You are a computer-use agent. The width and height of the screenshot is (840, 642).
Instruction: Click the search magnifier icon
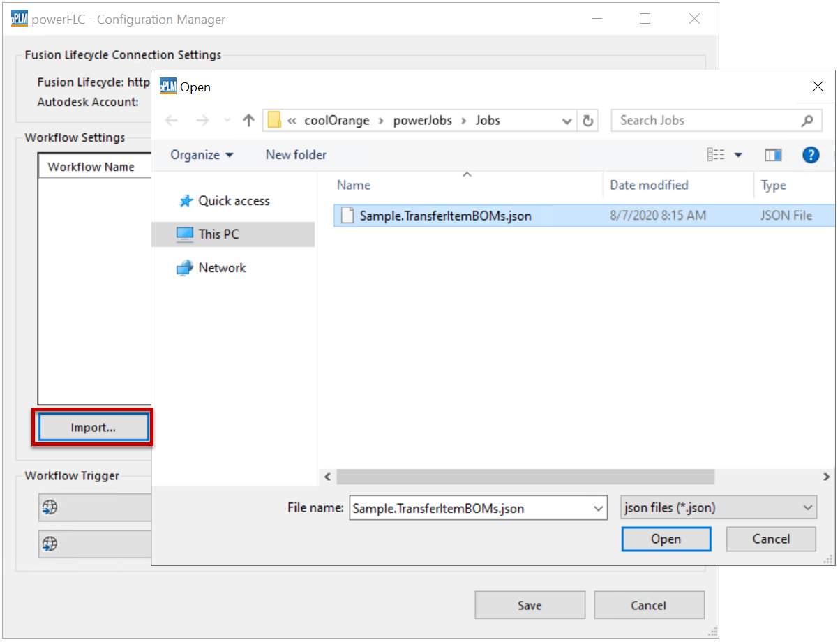[807, 121]
